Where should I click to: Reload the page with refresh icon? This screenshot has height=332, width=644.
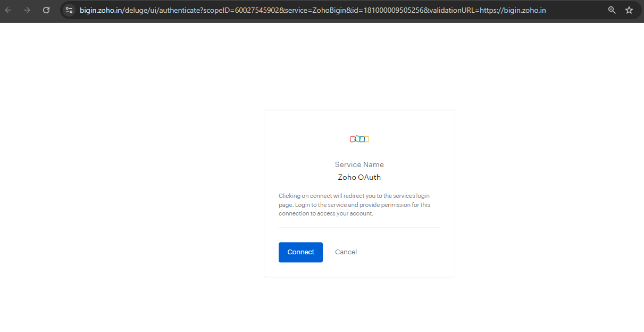tap(46, 10)
